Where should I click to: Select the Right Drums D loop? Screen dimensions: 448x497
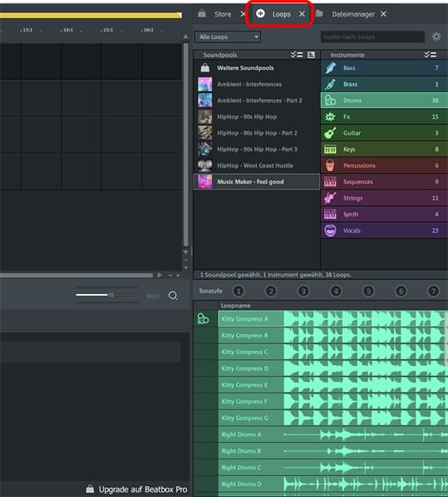(x=332, y=484)
